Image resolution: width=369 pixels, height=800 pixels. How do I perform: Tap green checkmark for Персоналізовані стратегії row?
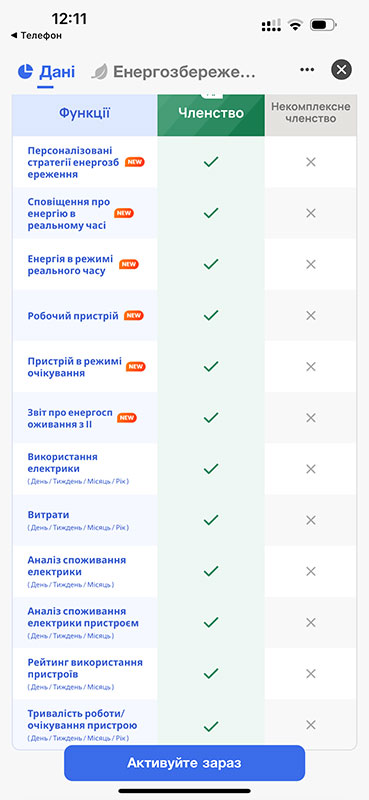211,162
